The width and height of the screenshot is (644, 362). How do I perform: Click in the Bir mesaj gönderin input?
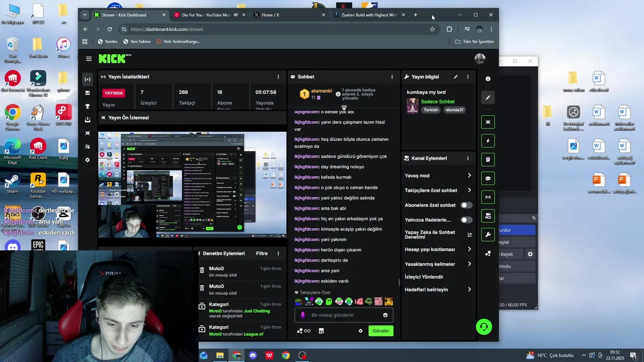pos(344,315)
